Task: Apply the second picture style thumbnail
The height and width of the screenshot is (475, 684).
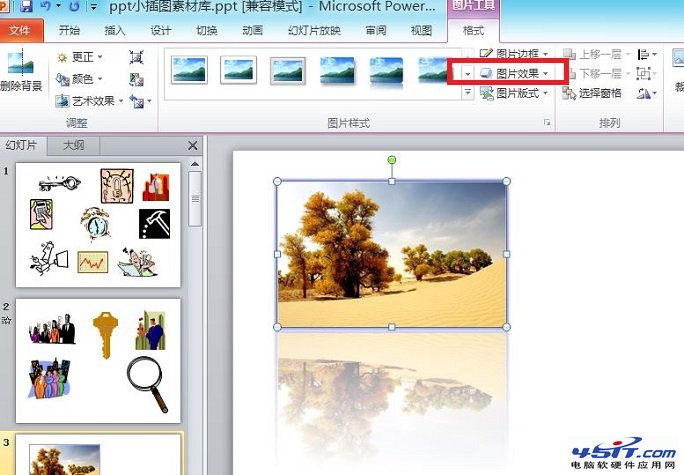Action: 238,69
